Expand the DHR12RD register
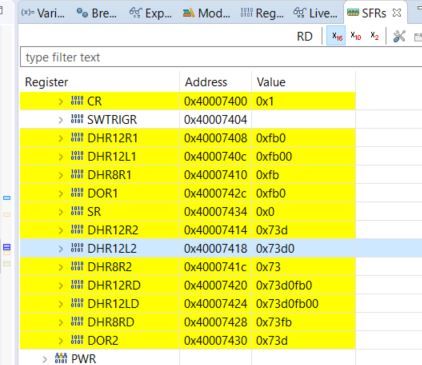Screen dimensions: 422x365 pos(61,285)
